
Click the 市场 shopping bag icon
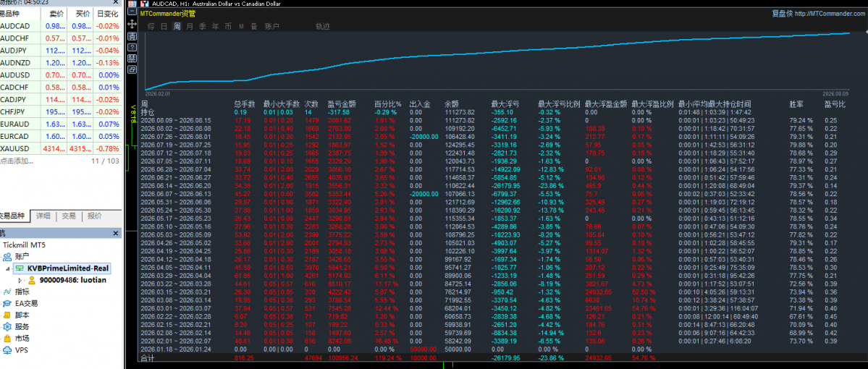coord(7,338)
